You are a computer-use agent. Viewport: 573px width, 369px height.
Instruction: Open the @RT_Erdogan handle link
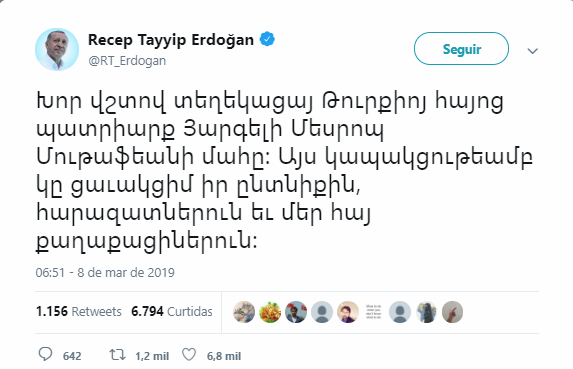127,61
